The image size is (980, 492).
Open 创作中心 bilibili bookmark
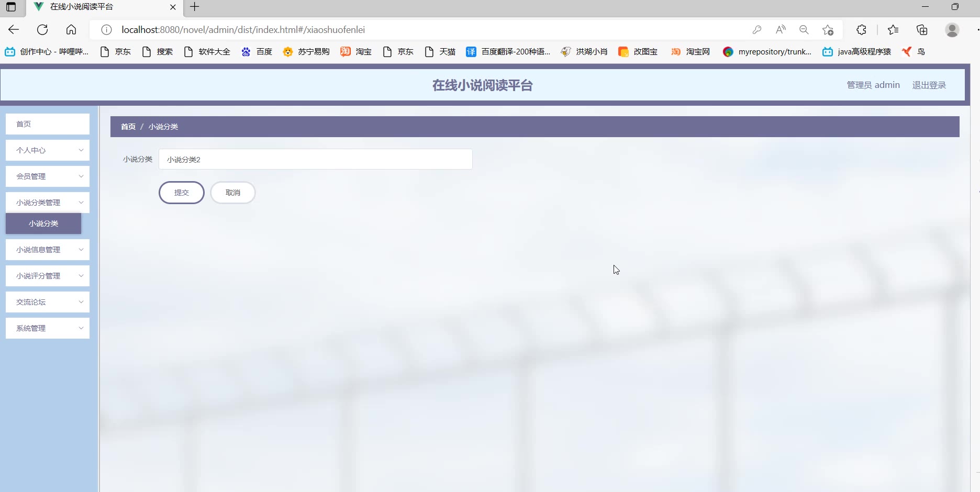point(47,51)
